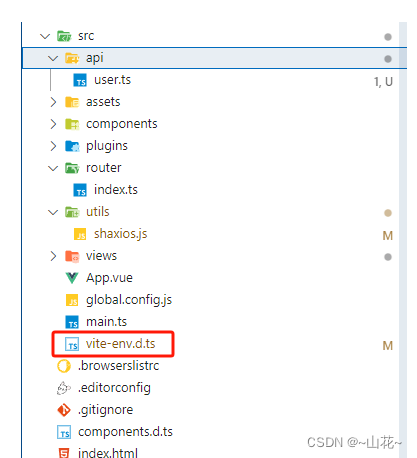Image resolution: width=417 pixels, height=458 pixels.
Task: Click the TS icon beside components.d.ts
Action: pos(64,432)
